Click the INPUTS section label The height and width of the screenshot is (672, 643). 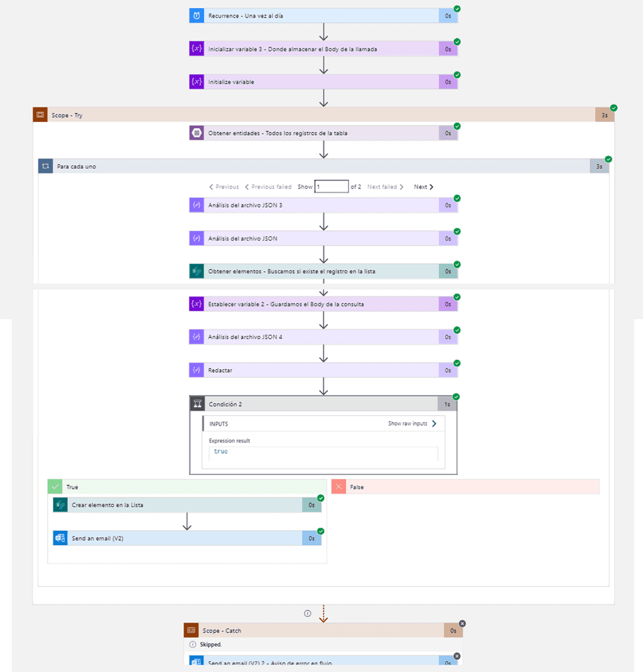pos(219,424)
